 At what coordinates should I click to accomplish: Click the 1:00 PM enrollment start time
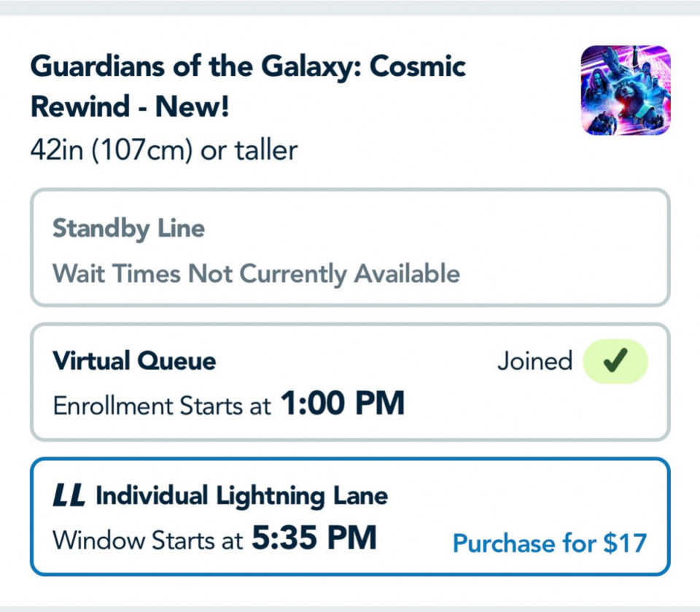(346, 402)
